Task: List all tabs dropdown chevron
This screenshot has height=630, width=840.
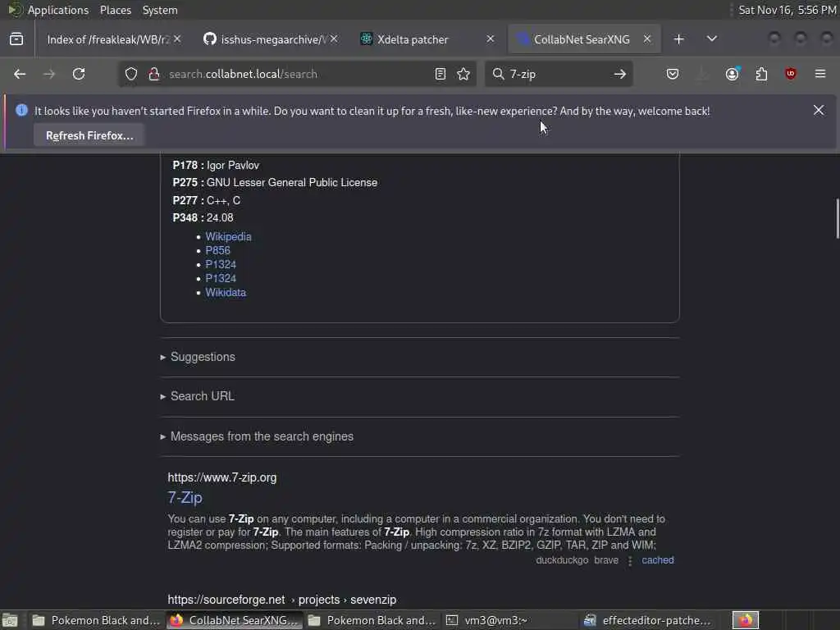Action: (x=711, y=39)
